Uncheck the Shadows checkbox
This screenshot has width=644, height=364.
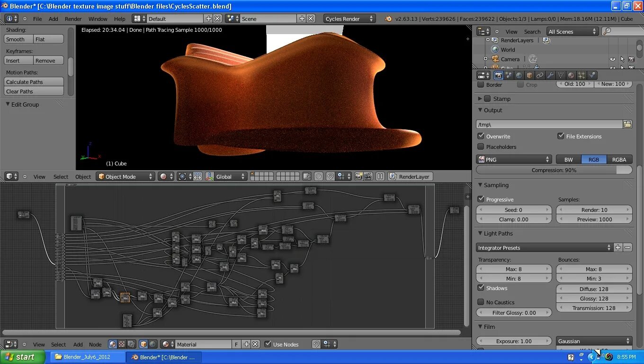[x=481, y=288]
